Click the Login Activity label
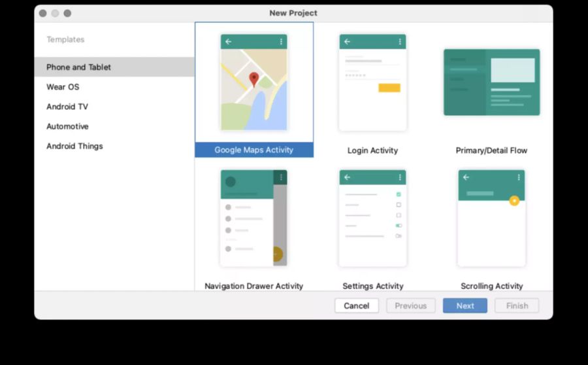 [372, 150]
